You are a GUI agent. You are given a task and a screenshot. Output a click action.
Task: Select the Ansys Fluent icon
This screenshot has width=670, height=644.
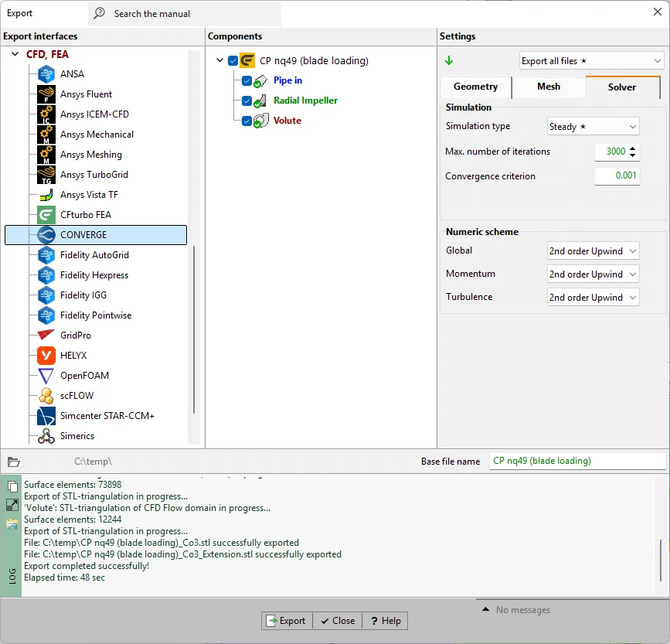pyautogui.click(x=46, y=94)
